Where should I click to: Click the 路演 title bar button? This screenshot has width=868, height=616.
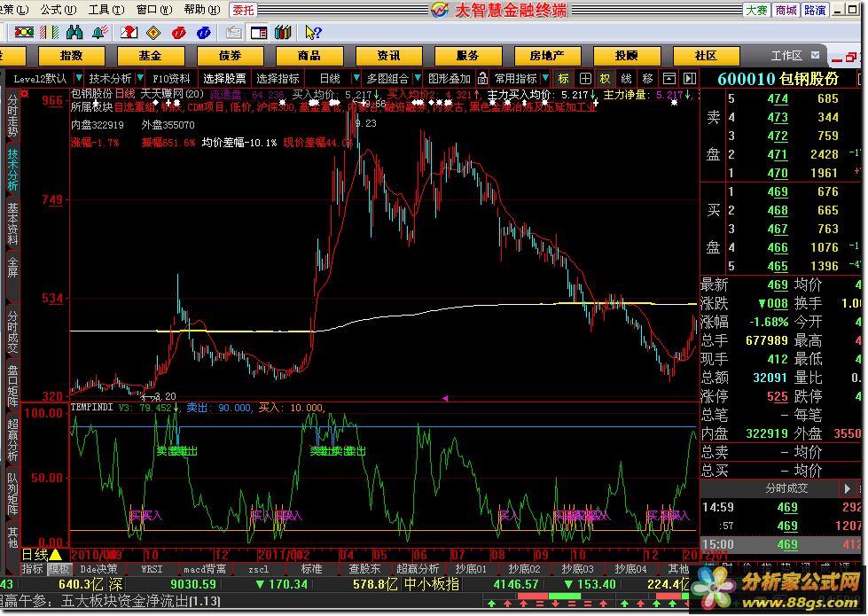click(815, 10)
